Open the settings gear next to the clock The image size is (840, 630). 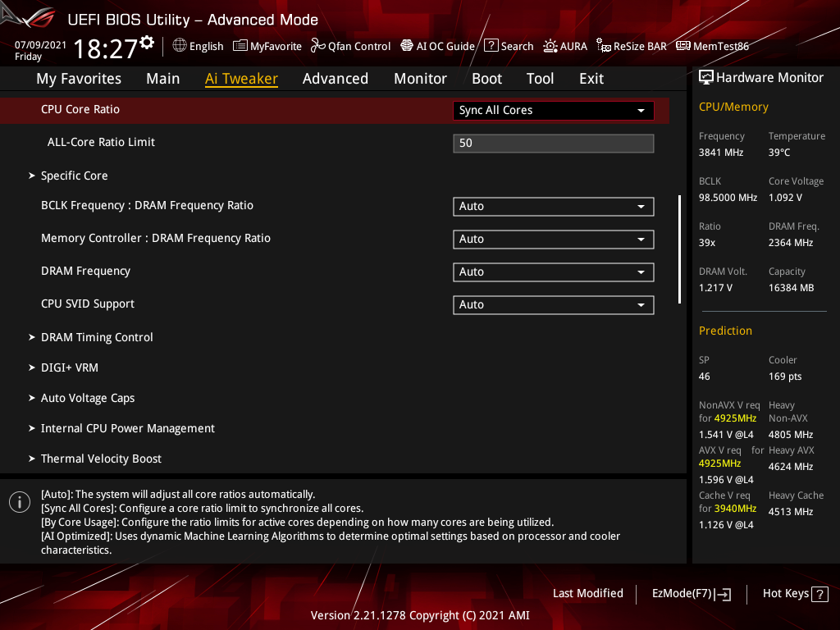pyautogui.click(x=148, y=43)
